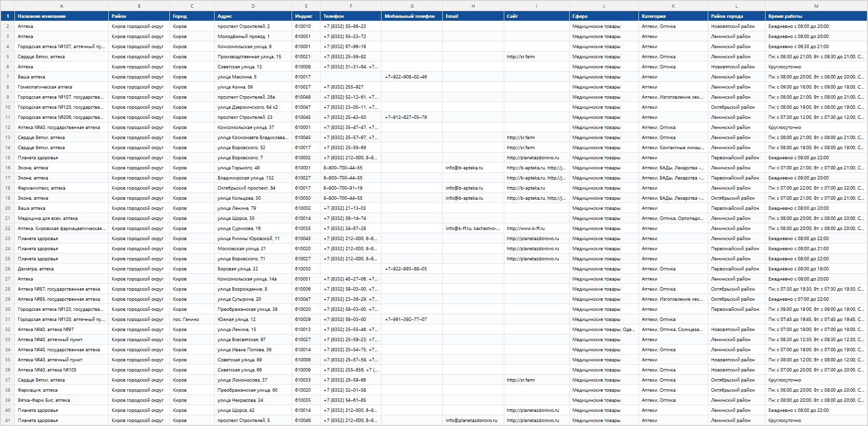Select the cell 'Гомеопатическая аптека'
The height and width of the screenshot is (434, 868).
point(62,87)
